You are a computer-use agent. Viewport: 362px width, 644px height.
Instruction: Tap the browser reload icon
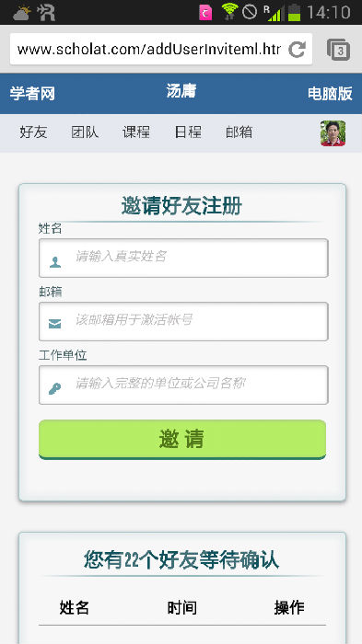[297, 50]
